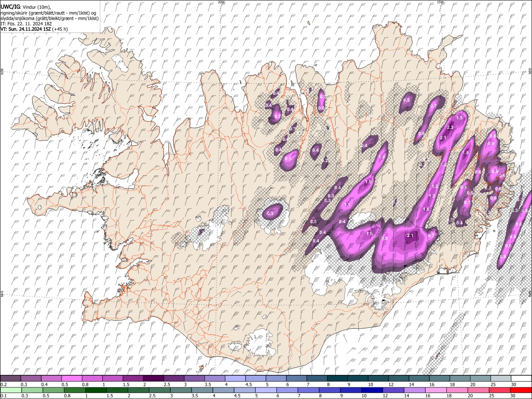
Task: Click the 1.8 snowfall value on the map
Action: point(465,153)
